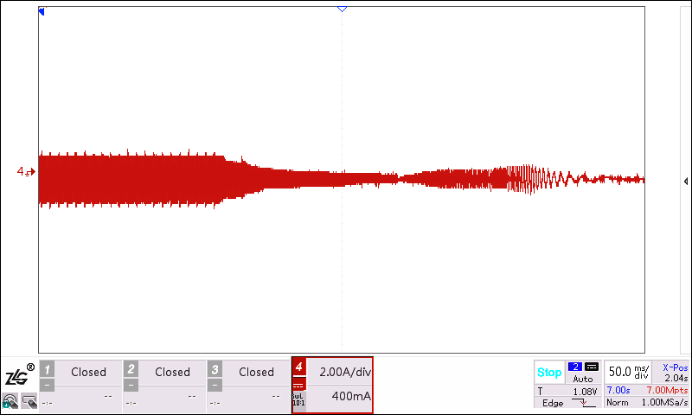Click the 7.00Mpts memory depth

667,390
